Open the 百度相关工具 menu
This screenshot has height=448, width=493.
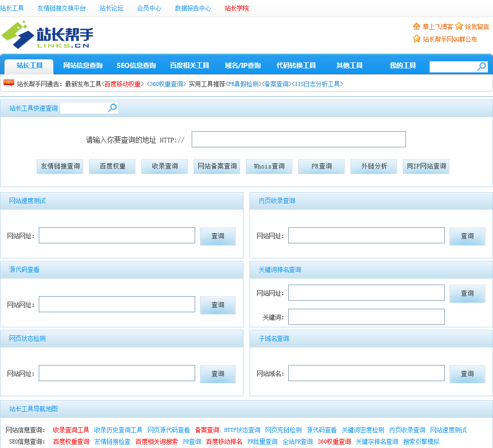[x=190, y=65]
